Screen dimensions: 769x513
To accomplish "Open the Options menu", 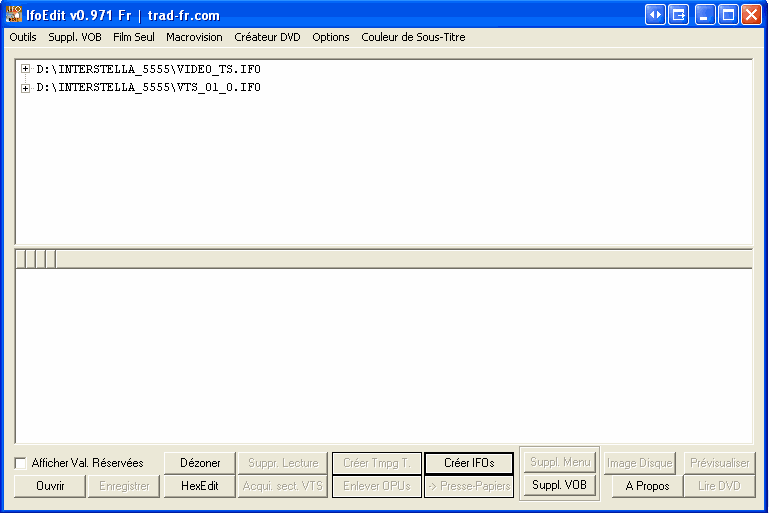I will pyautogui.click(x=331, y=37).
